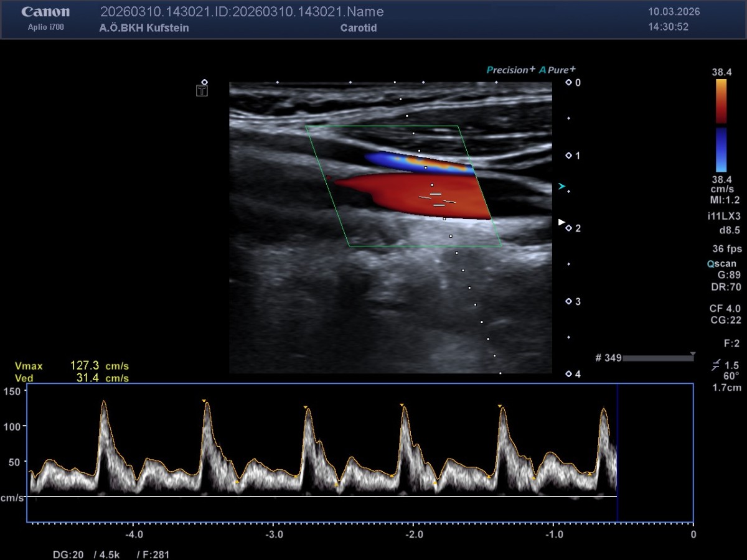Click the Vmax 127.3 cm/s measurement
Viewport: 747px width, 560px height.
[72, 366]
